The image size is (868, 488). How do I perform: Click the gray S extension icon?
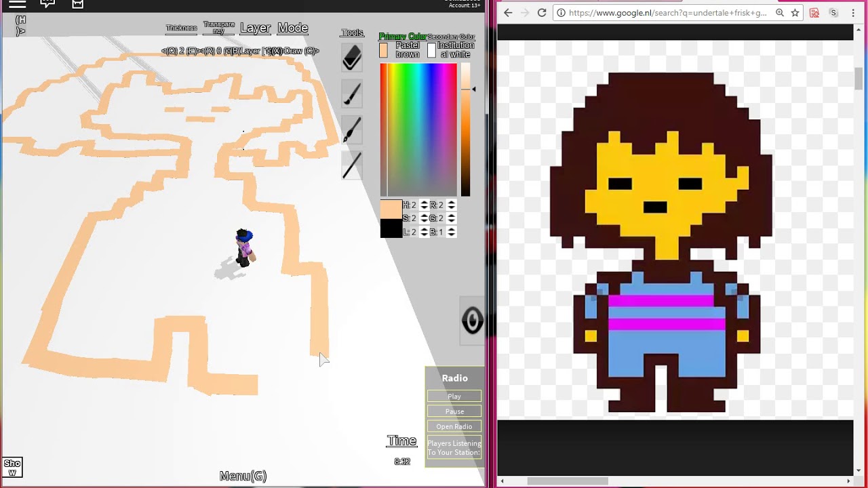pyautogui.click(x=833, y=13)
